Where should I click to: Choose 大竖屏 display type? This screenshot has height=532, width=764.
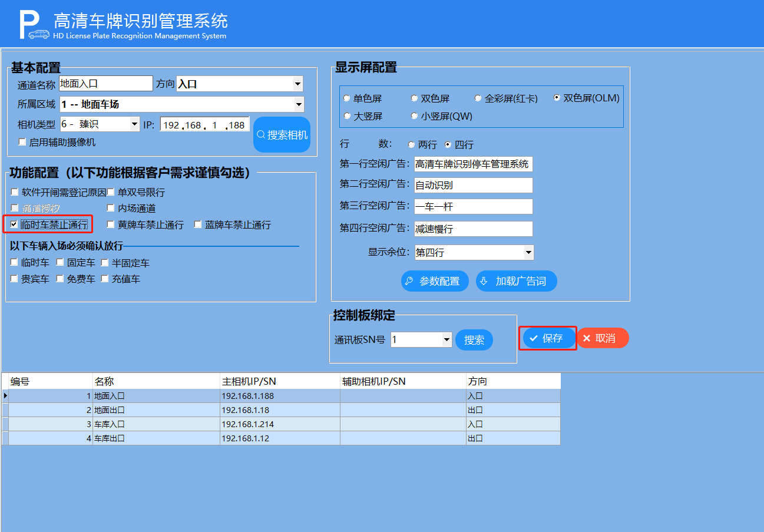pyautogui.click(x=346, y=116)
